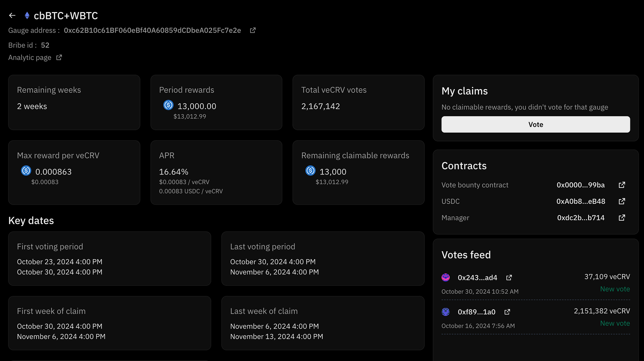
Task: Open external link for 0x243...ad4
Action: pos(509,278)
